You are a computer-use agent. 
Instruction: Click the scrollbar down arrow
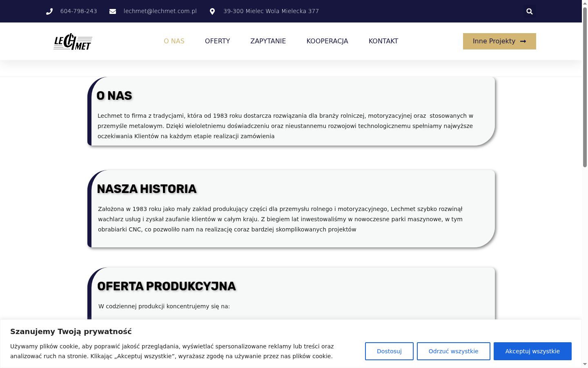pyautogui.click(x=585, y=364)
